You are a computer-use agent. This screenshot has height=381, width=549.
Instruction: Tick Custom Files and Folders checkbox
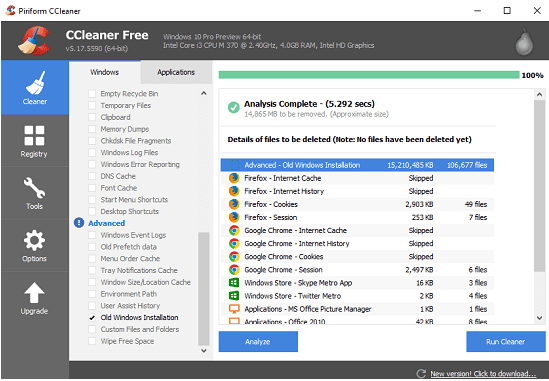pyautogui.click(x=92, y=329)
